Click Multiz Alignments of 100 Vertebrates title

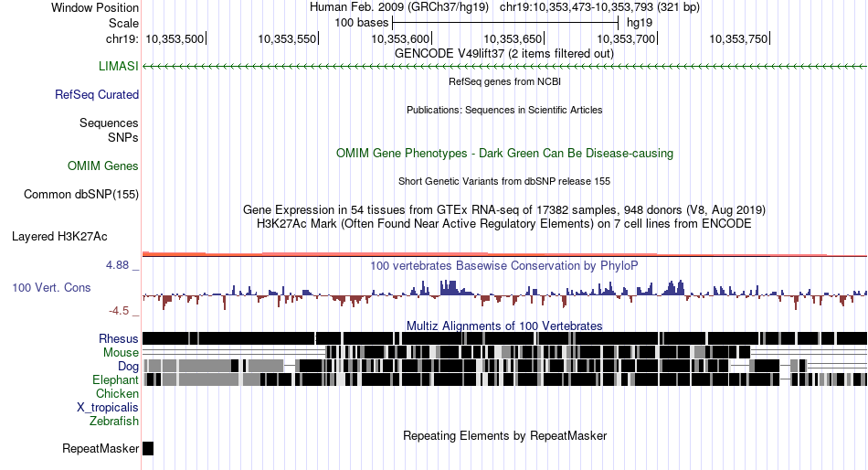click(504, 326)
